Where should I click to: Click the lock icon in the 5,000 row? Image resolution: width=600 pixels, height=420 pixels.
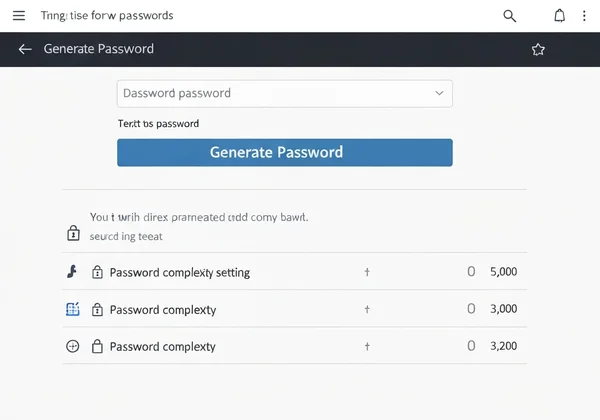tap(98, 272)
